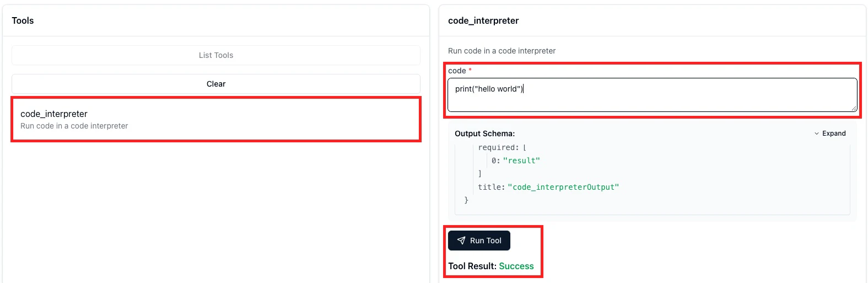This screenshot has width=868, height=283.
Task: Click the Tool Result label
Action: click(472, 266)
